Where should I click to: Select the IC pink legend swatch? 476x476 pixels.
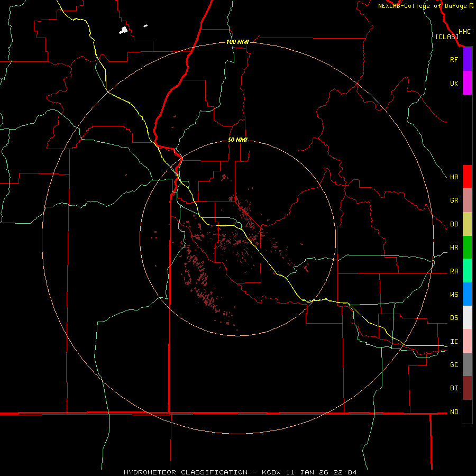tap(467, 341)
